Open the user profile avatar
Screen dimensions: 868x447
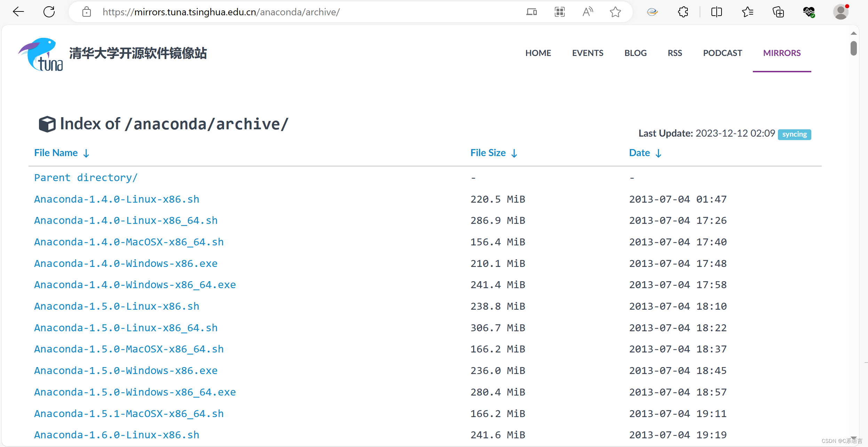(x=841, y=12)
